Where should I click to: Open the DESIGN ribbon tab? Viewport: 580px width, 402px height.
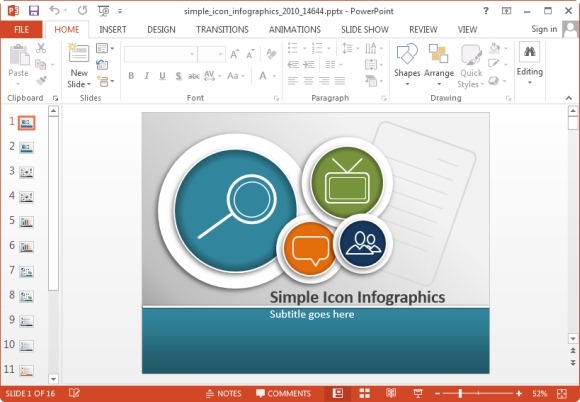[161, 30]
